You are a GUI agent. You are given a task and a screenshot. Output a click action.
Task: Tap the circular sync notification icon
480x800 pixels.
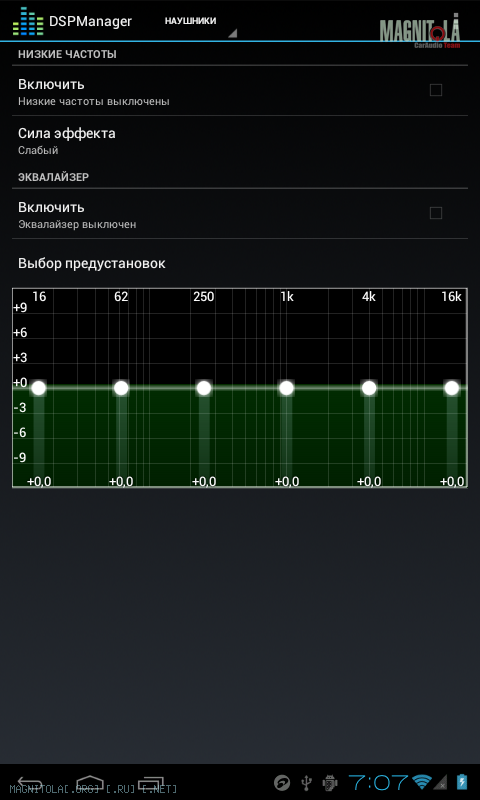point(282,782)
